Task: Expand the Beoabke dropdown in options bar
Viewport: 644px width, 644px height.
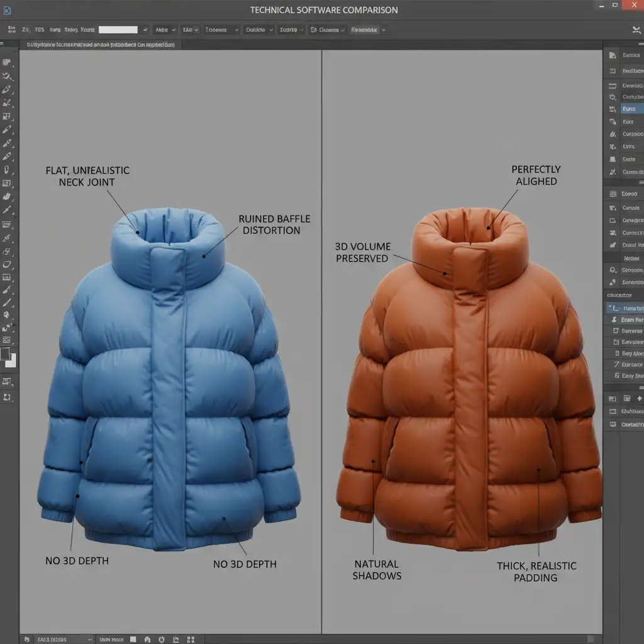Action: [368, 30]
